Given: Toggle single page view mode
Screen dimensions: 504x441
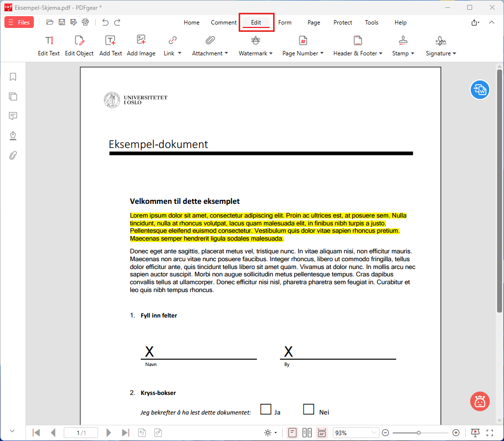Looking at the screenshot, I should point(292,433).
